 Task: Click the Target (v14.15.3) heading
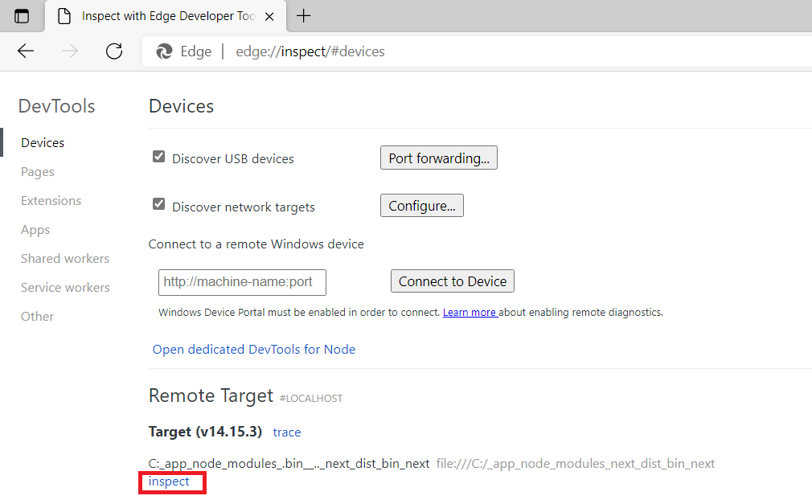click(x=205, y=432)
